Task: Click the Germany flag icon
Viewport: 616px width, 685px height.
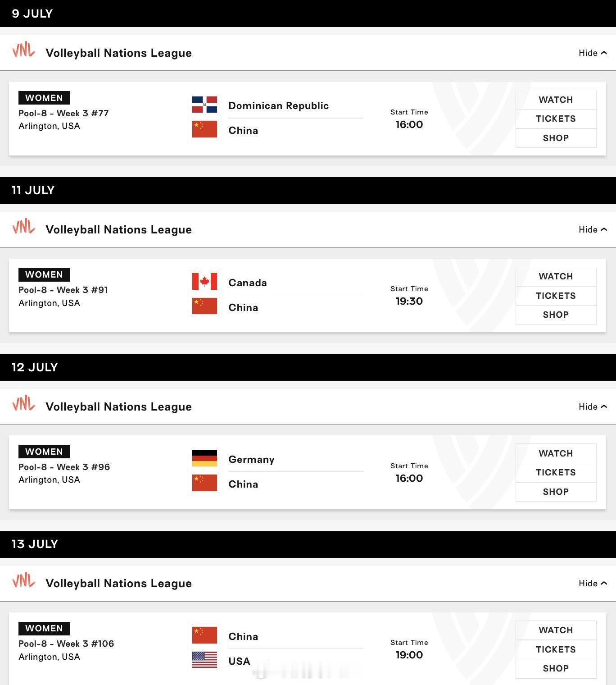Action: [204, 458]
